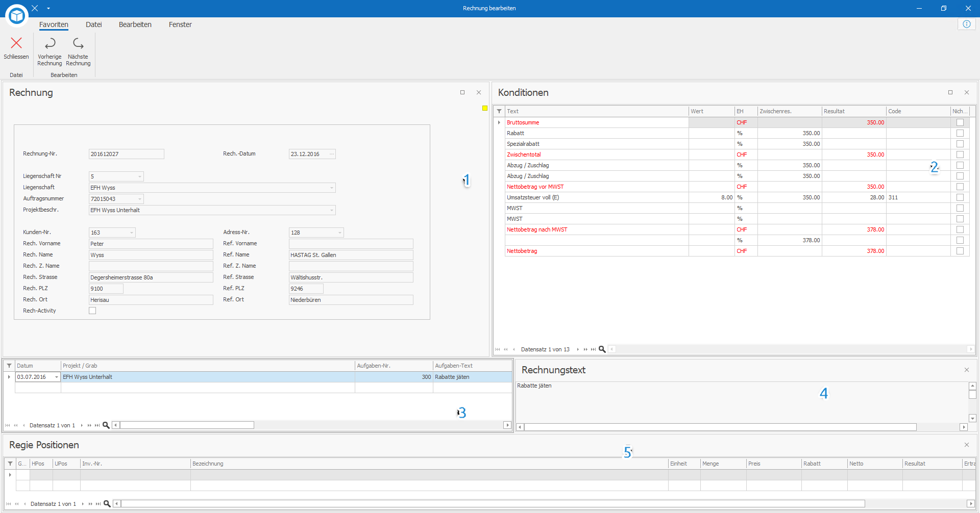Jump to last record in Konditionen navigator
980x513 pixels.
tap(593, 349)
